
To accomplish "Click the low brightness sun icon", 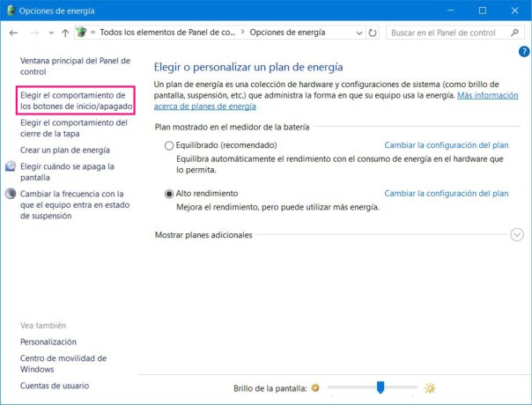I will pos(315,387).
